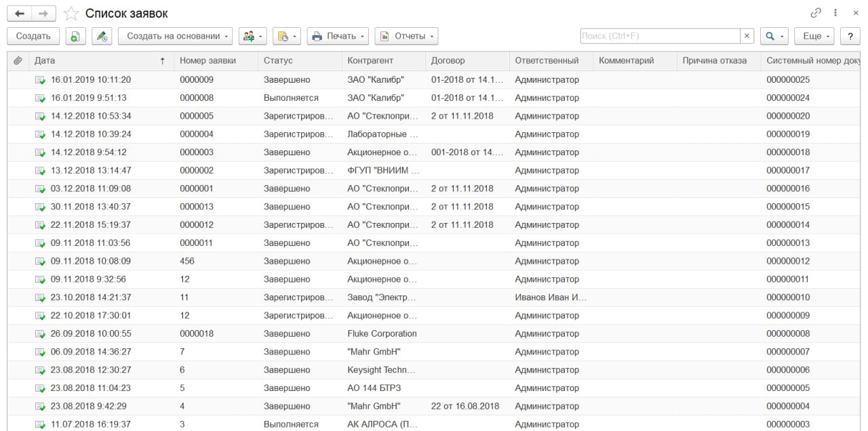Screen dimensions: 868x431
Task: Clear the search field with X
Action: point(747,36)
